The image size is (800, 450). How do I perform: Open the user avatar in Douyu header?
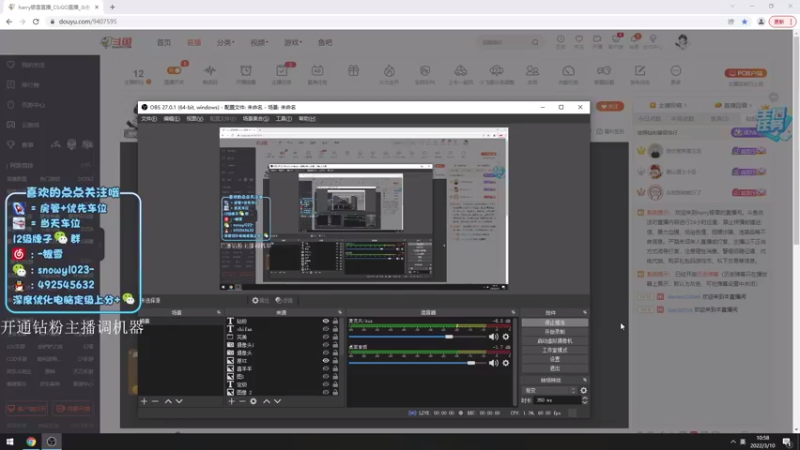click(x=682, y=41)
